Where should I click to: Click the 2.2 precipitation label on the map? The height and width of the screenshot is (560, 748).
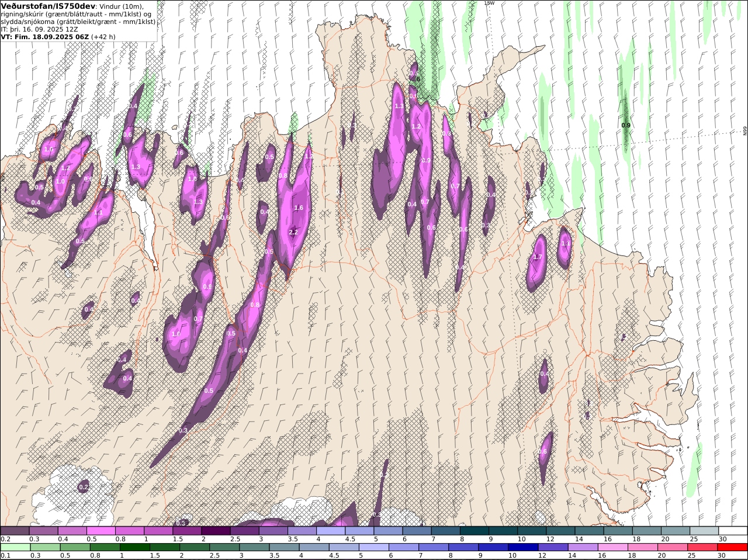[x=294, y=232]
